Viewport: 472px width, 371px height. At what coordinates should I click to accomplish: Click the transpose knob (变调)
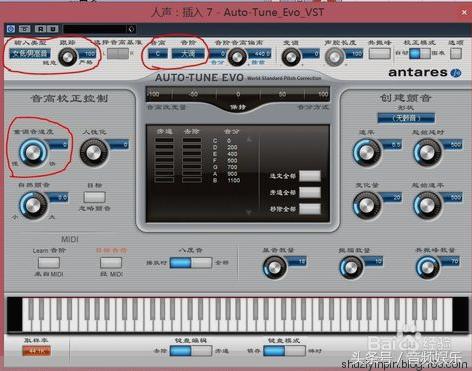click(x=291, y=57)
